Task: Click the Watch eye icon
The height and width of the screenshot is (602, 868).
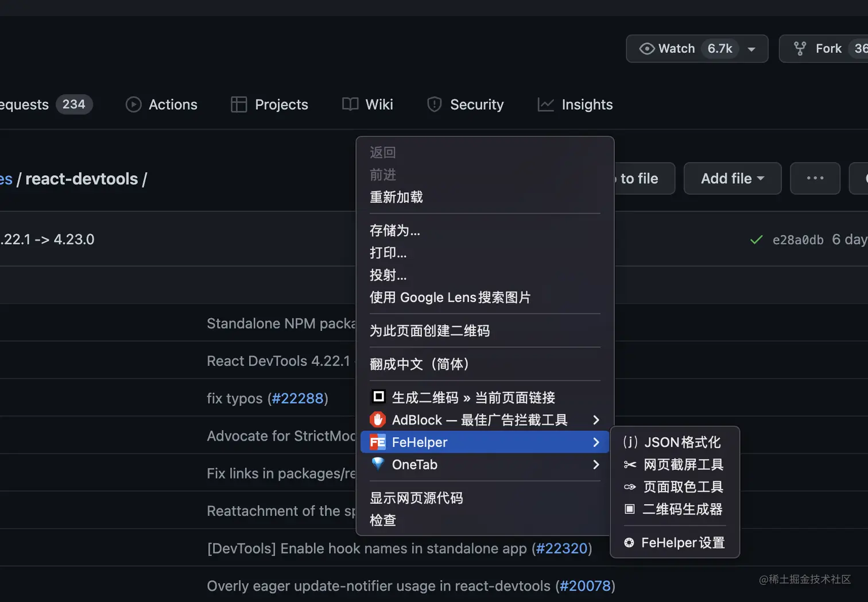Action: point(647,49)
